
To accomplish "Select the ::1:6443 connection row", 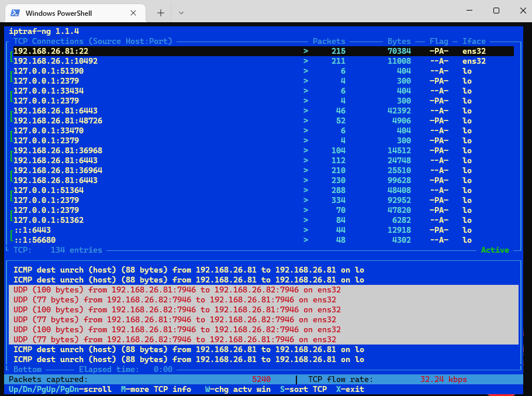I will click(263, 230).
